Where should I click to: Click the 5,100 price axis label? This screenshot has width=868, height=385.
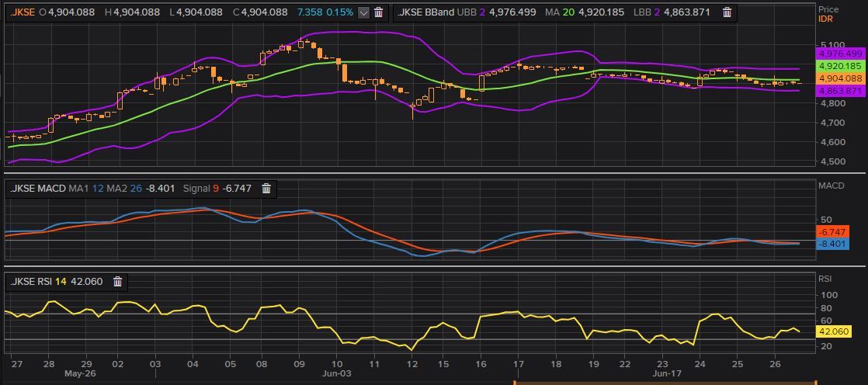(833, 45)
